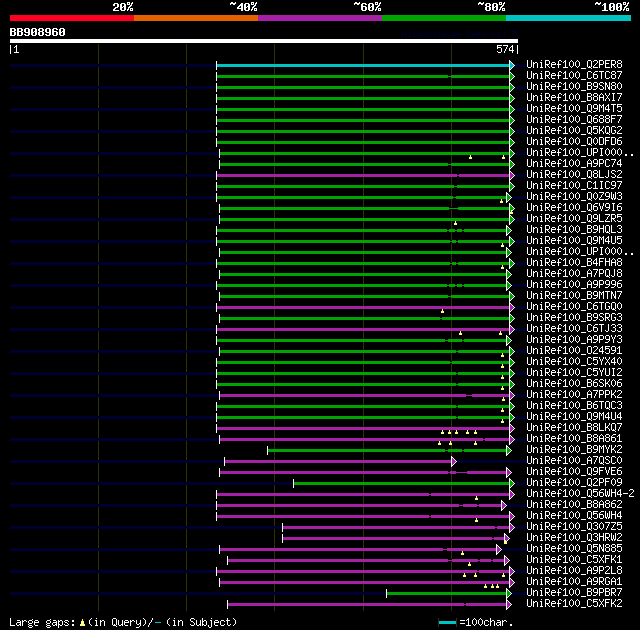Select hit label UniRef100_A9P9Y3
The height and width of the screenshot is (630, 640).
(x=574, y=340)
